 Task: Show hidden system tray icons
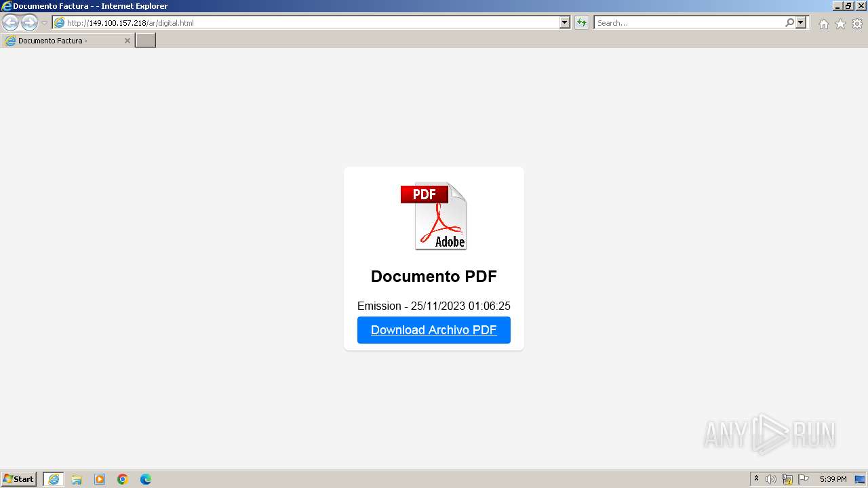coord(757,479)
